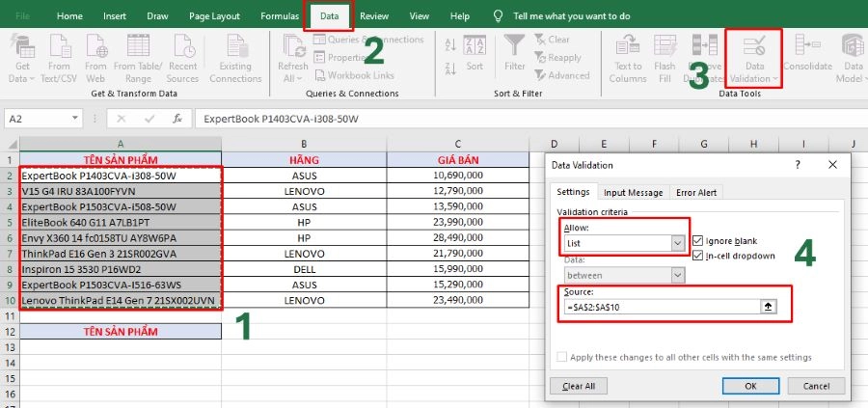Clear the current filter
The image size is (868, 408).
552,40
